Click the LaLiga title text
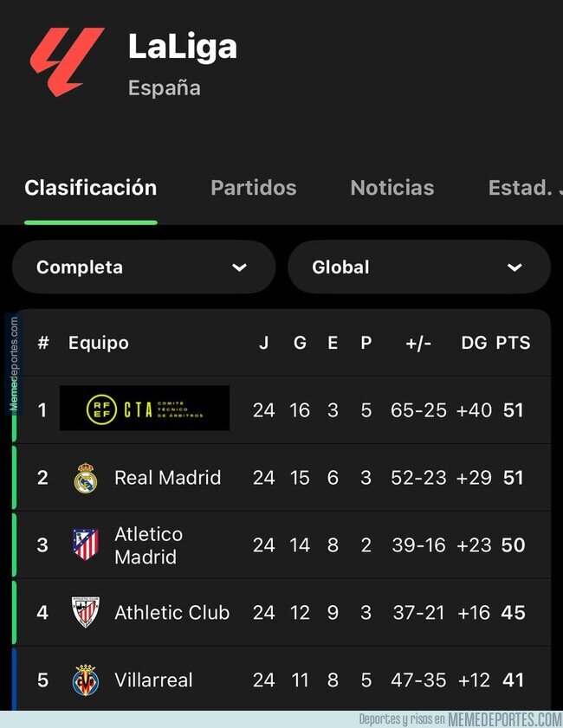The height and width of the screenshot is (728, 563). pyautogui.click(x=182, y=47)
